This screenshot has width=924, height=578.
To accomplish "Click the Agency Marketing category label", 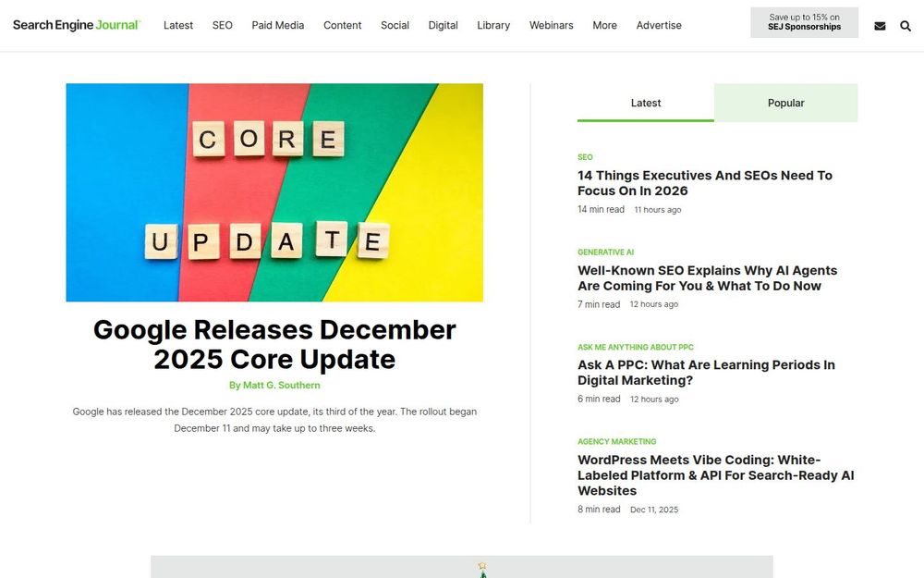I will coord(617,442).
